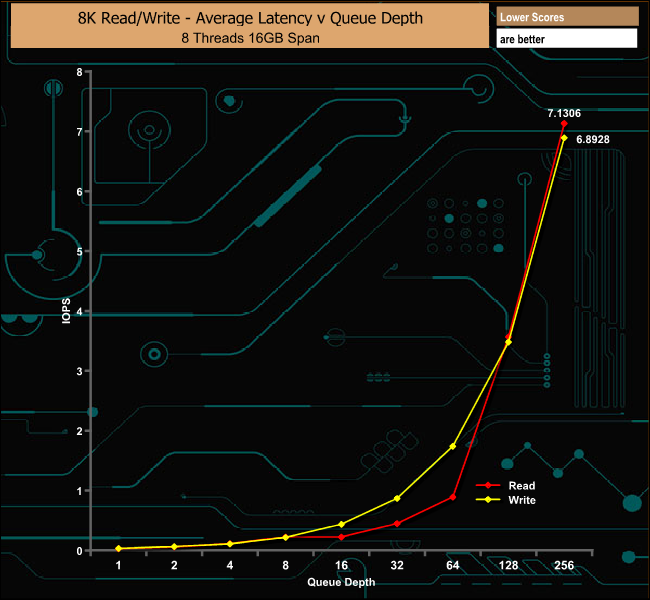Click the subtitle '8 Threads 16GB Span'
The image size is (650, 600).
(x=250, y=38)
